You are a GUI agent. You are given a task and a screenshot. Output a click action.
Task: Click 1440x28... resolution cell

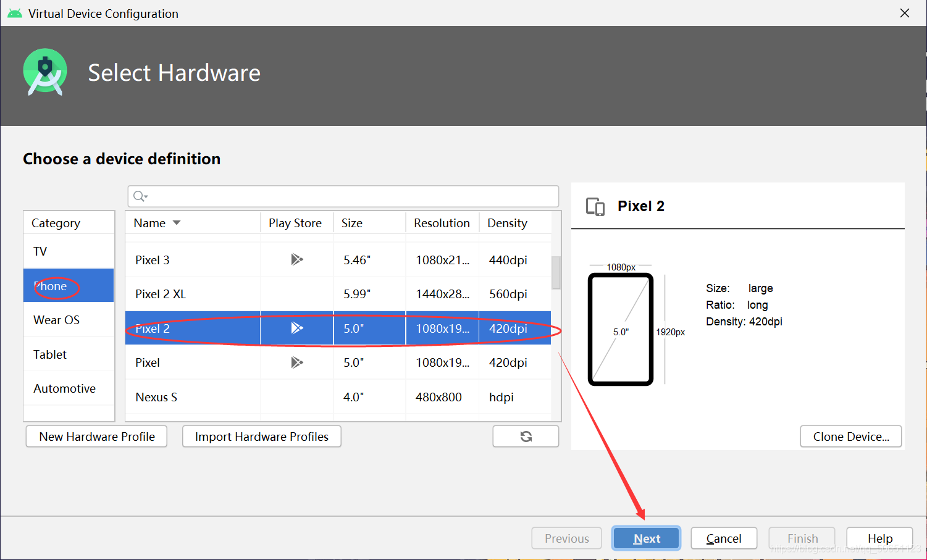pyautogui.click(x=442, y=294)
